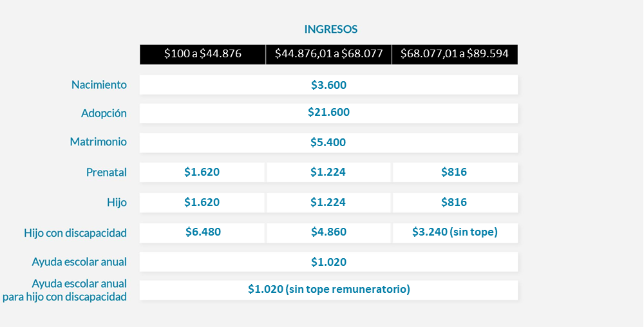Click the Ayuda escolar anual $1.020 amount
644x327 pixels.
(x=328, y=262)
